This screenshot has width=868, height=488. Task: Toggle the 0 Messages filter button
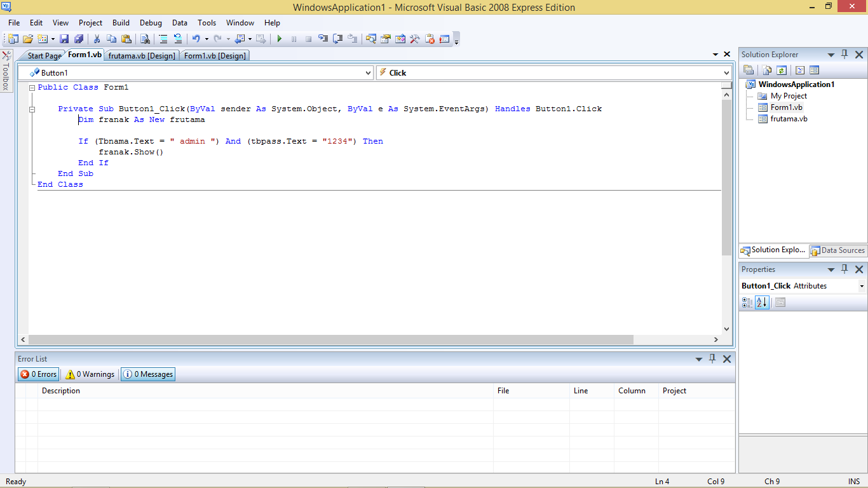coord(147,374)
